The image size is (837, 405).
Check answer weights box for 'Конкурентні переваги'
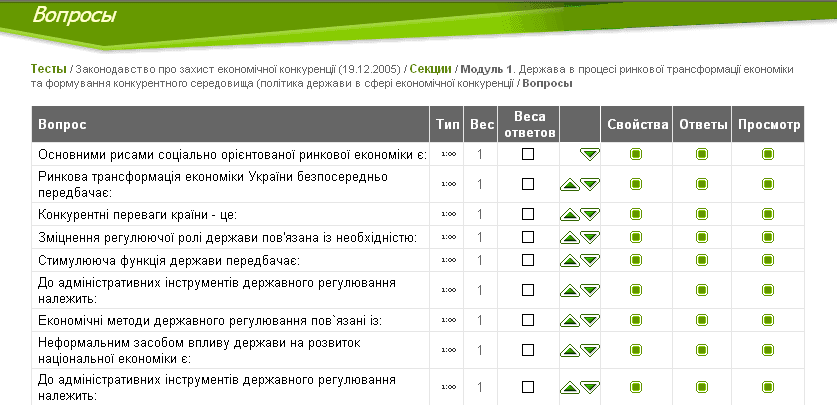point(528,214)
